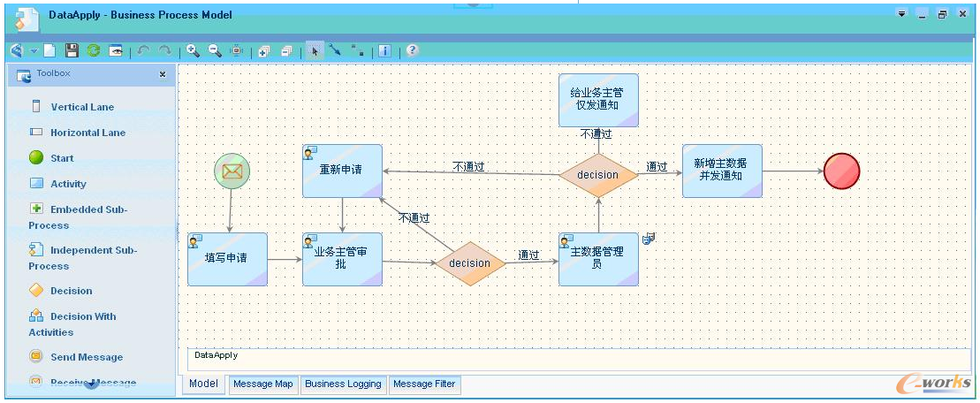980x403 pixels.
Task: Click the Zoom Out magnifier icon
Action: pyautogui.click(x=215, y=51)
